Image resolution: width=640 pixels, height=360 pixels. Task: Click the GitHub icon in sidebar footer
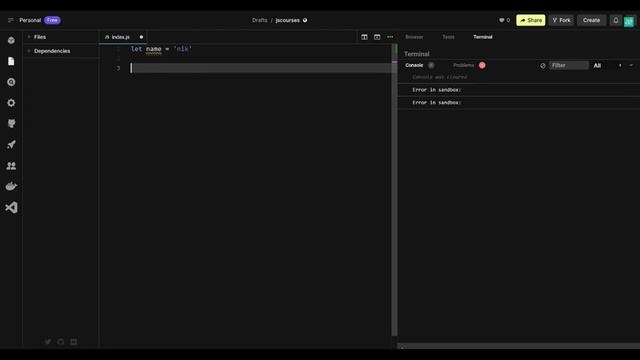tap(61, 342)
